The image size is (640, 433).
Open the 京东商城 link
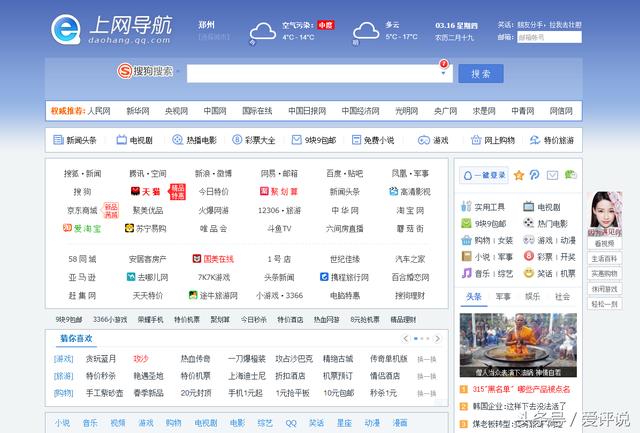82,210
